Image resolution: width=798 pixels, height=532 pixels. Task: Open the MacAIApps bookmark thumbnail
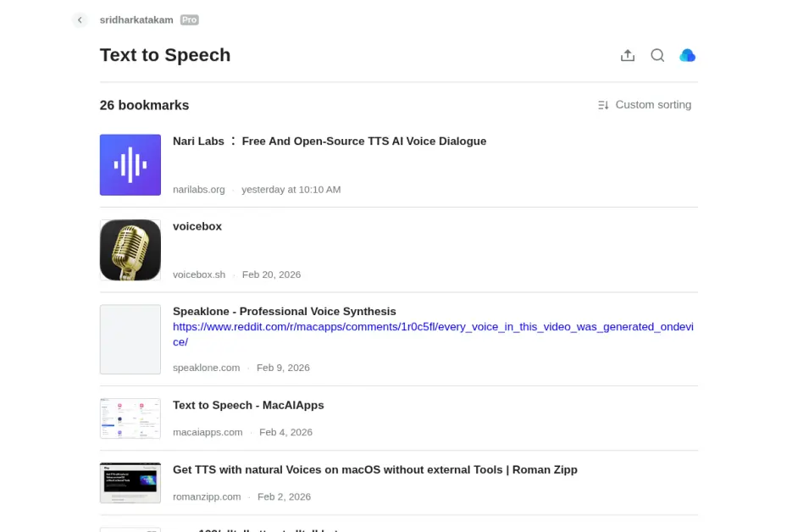click(130, 418)
